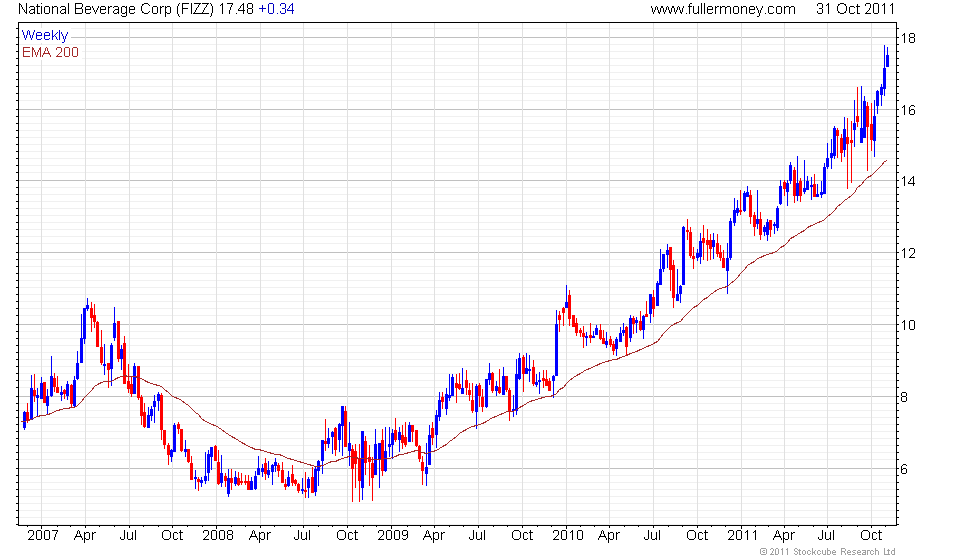Click the 2007 year axis label
The width and height of the screenshot is (980, 560).
pyautogui.click(x=43, y=536)
